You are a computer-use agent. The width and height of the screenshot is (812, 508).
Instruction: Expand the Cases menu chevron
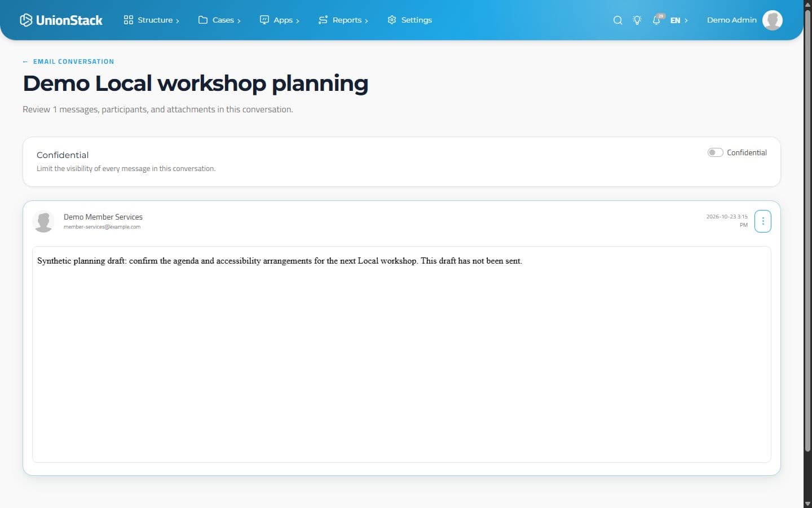point(239,21)
